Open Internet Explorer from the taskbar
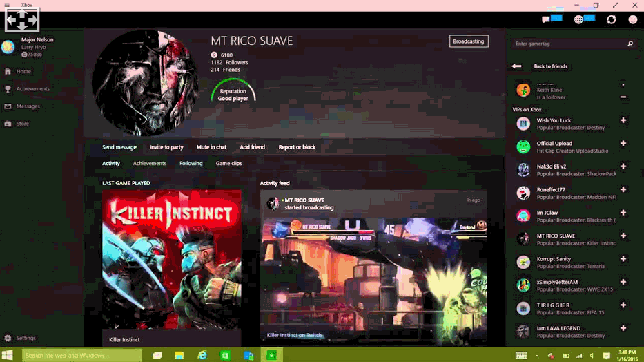 point(202,355)
